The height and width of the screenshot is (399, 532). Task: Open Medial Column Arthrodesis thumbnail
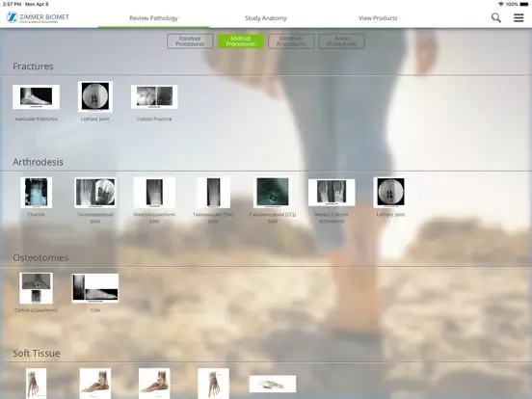[x=332, y=193]
